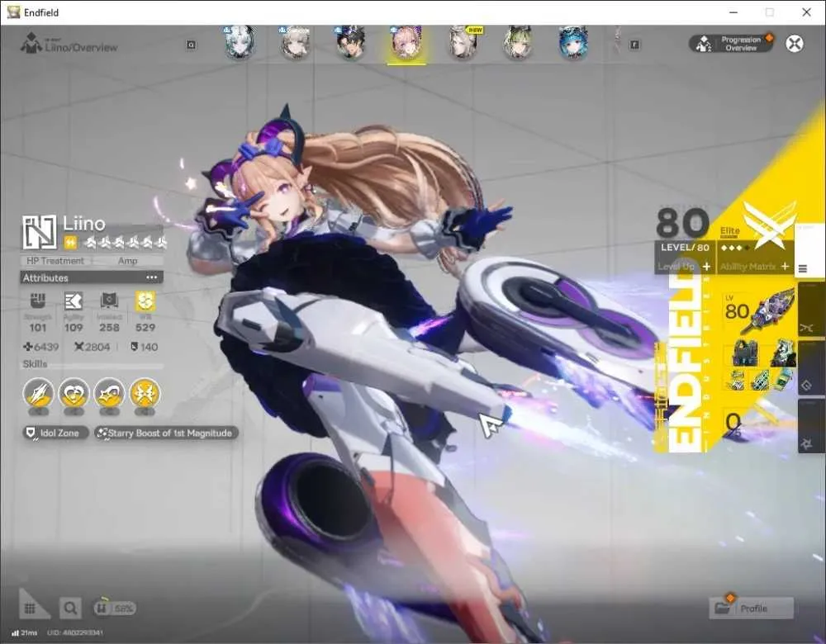Viewport: 826px width, 644px height.
Task: Expand Attributes details via the three-dots button
Action: click(x=152, y=277)
